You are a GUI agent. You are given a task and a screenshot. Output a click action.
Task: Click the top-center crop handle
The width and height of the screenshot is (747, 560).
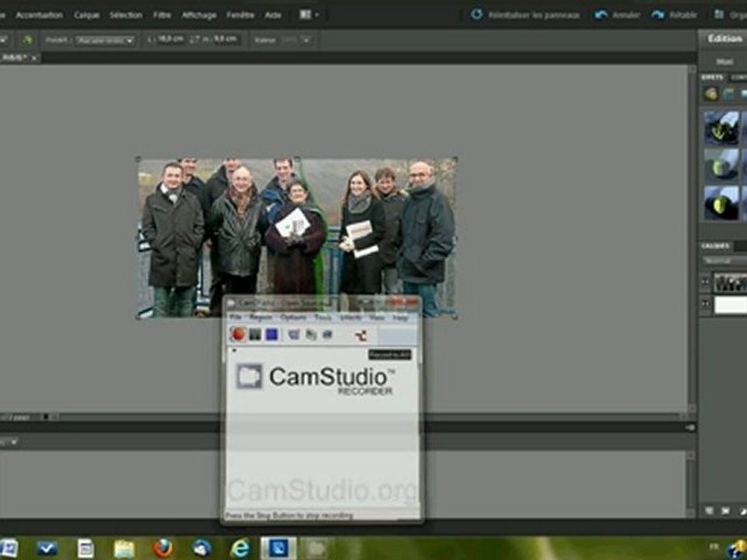296,159
